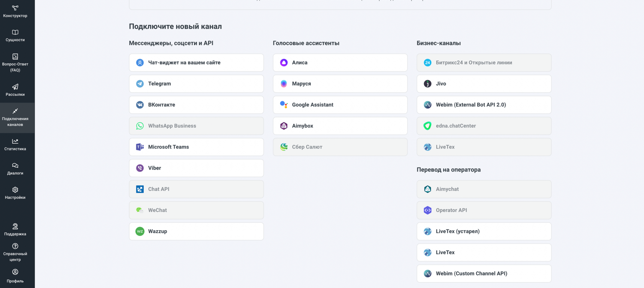Click the Wazzup logo icon
Screen dimensions: 644x288
[140, 231]
